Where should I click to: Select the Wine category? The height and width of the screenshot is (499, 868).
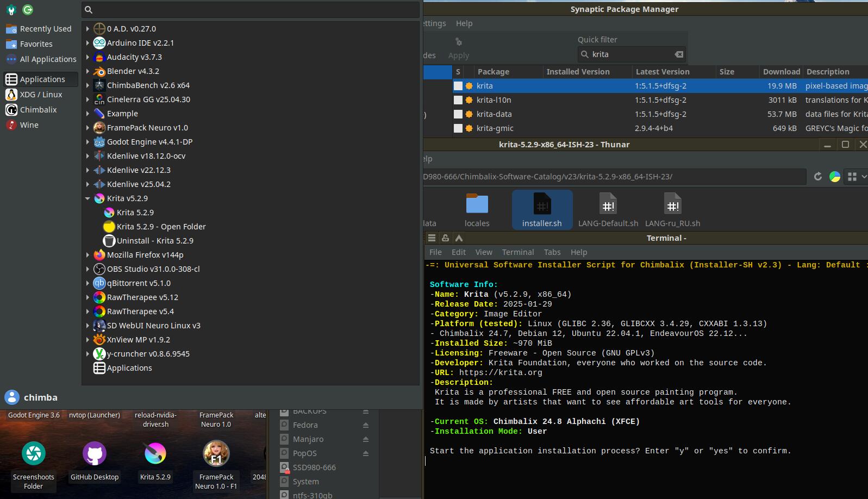click(x=29, y=125)
